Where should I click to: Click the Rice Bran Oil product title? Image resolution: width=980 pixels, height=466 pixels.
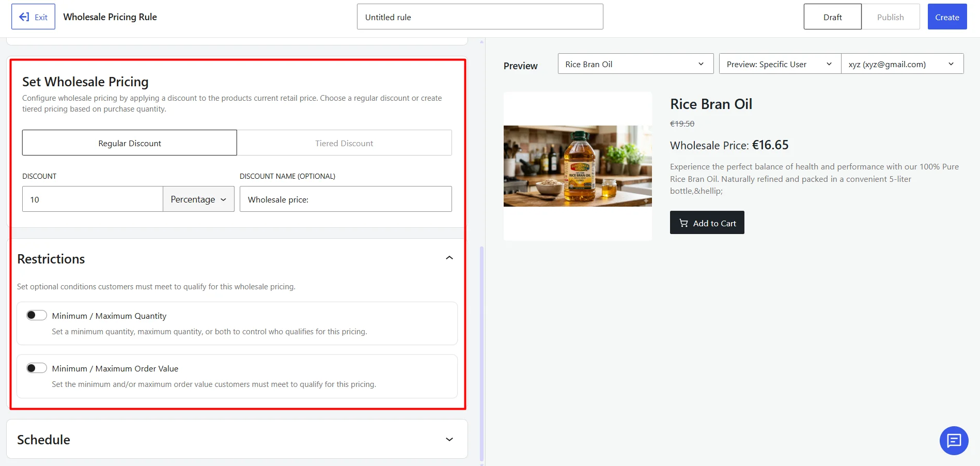[x=711, y=104]
